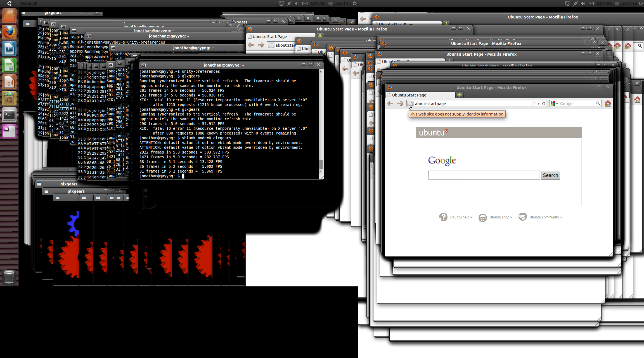Reload the about:startpage page
This screenshot has height=358, width=644.
point(544,103)
